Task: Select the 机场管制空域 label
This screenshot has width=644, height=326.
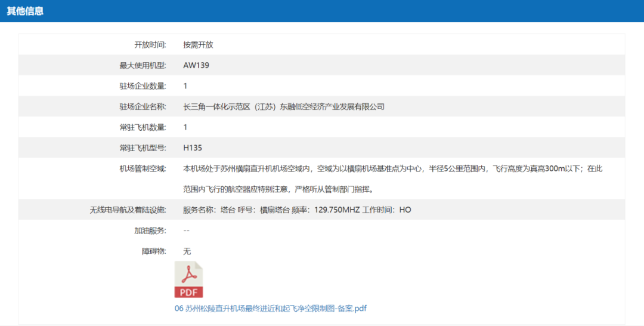Action: click(143, 168)
